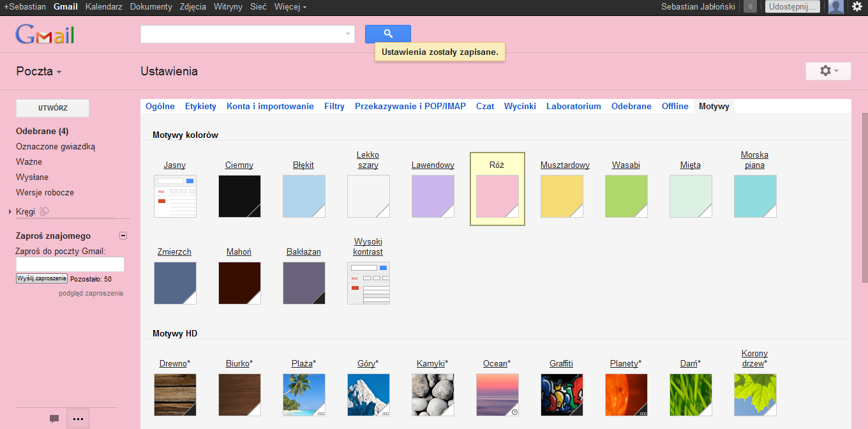
Task: Open the Poczta dropdown
Action: (x=39, y=71)
